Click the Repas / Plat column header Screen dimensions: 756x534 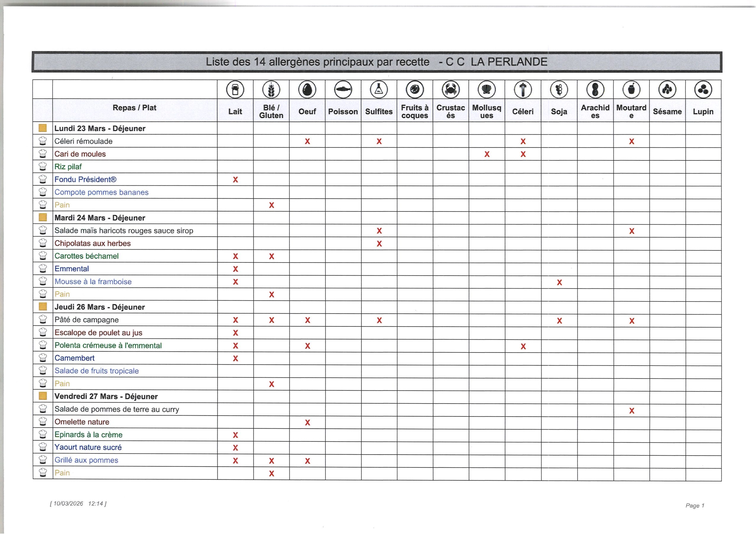pos(134,108)
